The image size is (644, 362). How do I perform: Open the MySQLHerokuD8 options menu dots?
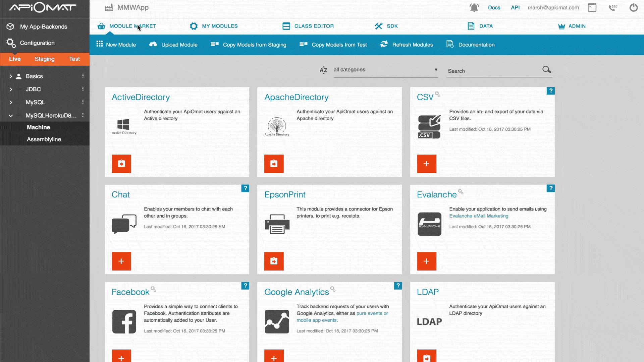coord(83,115)
